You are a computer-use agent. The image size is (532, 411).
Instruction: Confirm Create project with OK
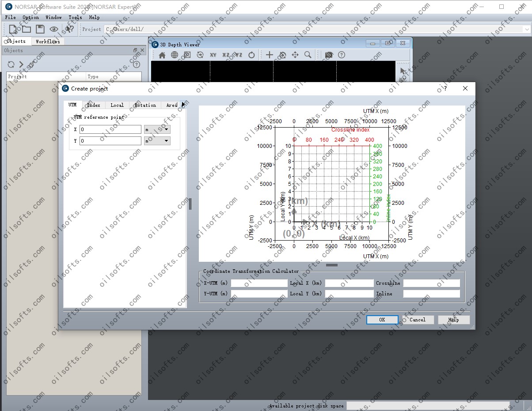(x=382, y=320)
